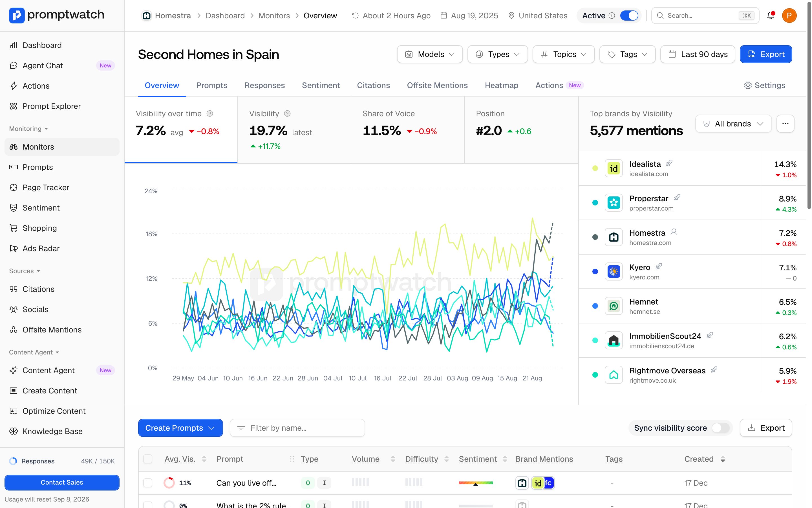This screenshot has width=812, height=508.
Task: Switch to the Heatmap tab
Action: (x=501, y=85)
